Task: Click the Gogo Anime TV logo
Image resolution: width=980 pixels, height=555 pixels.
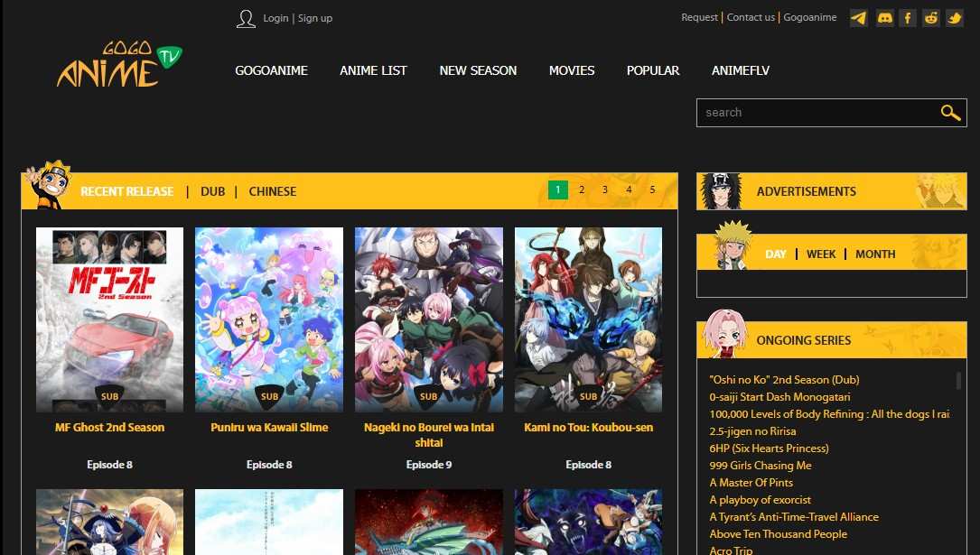Action: click(x=118, y=66)
